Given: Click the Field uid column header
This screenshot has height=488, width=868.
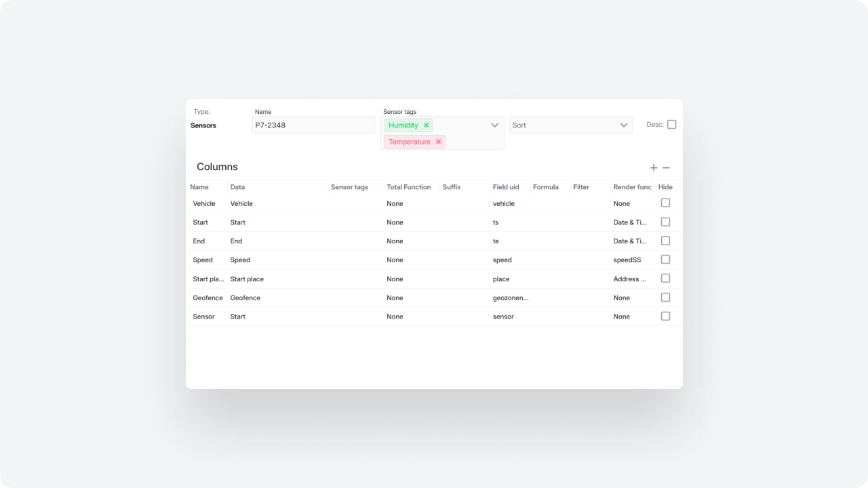Looking at the screenshot, I should pyautogui.click(x=506, y=187).
